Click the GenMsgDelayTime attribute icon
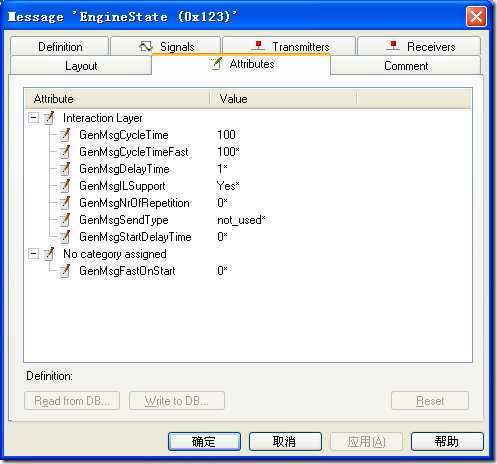Screen dimensions: 497x464 point(65,169)
